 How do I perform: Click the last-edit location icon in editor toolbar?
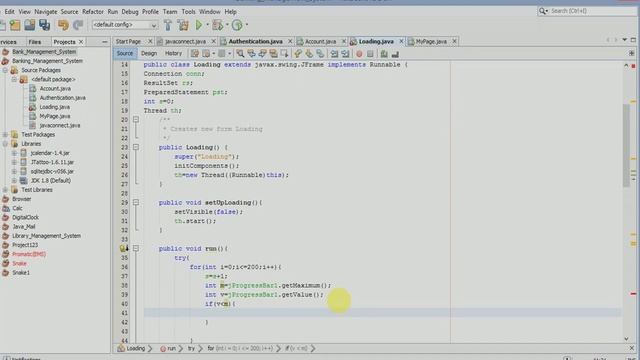tap(195, 54)
